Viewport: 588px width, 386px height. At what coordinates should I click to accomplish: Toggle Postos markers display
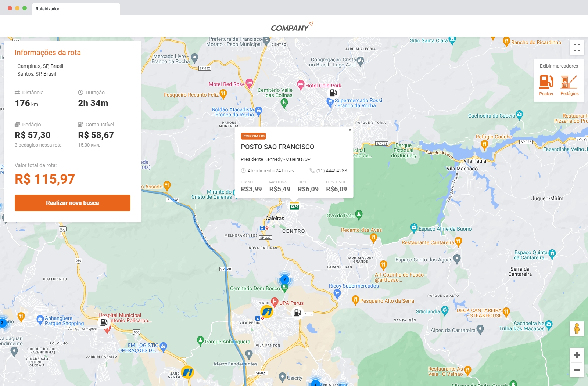click(546, 85)
